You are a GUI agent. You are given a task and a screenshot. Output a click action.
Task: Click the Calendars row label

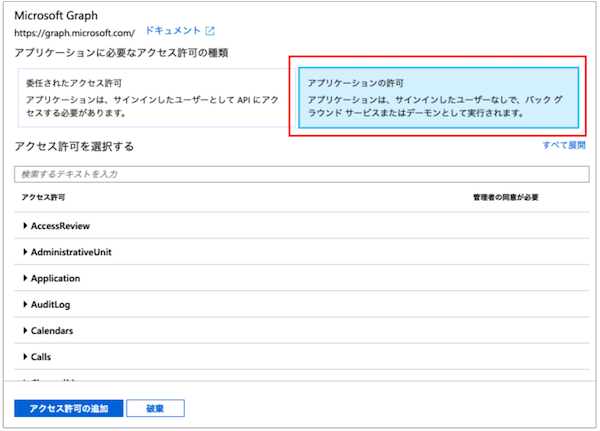(x=52, y=331)
